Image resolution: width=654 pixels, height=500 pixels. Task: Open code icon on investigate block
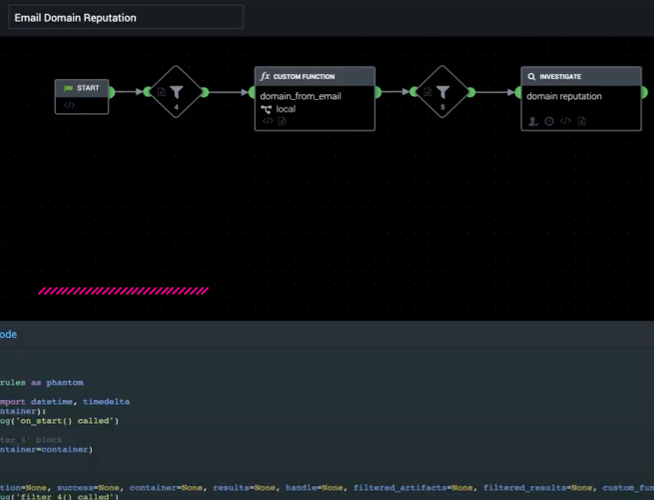[565, 121]
